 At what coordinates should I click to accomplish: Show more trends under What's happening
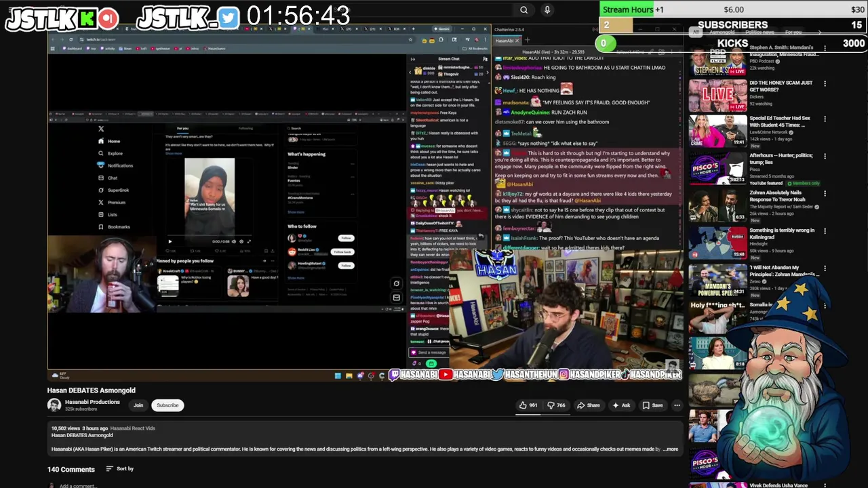click(296, 212)
